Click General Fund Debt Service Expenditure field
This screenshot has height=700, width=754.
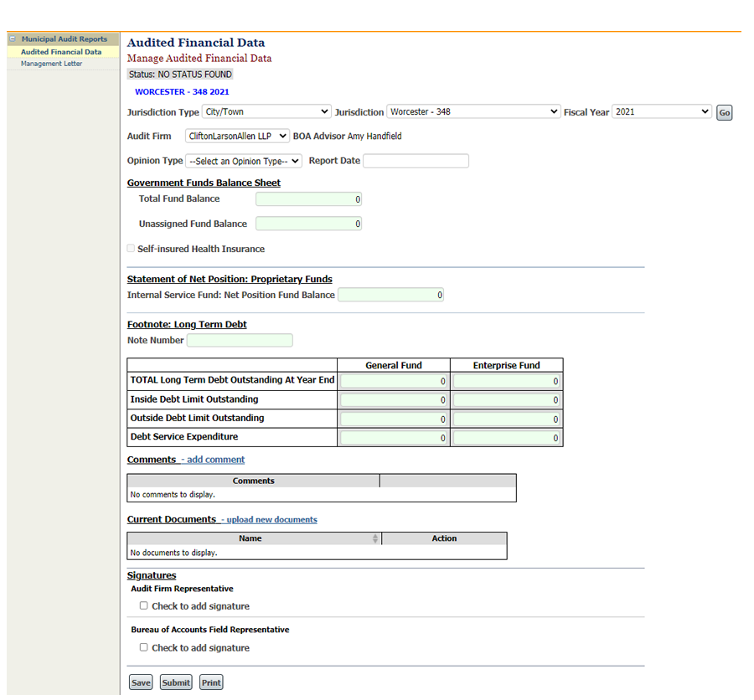394,438
